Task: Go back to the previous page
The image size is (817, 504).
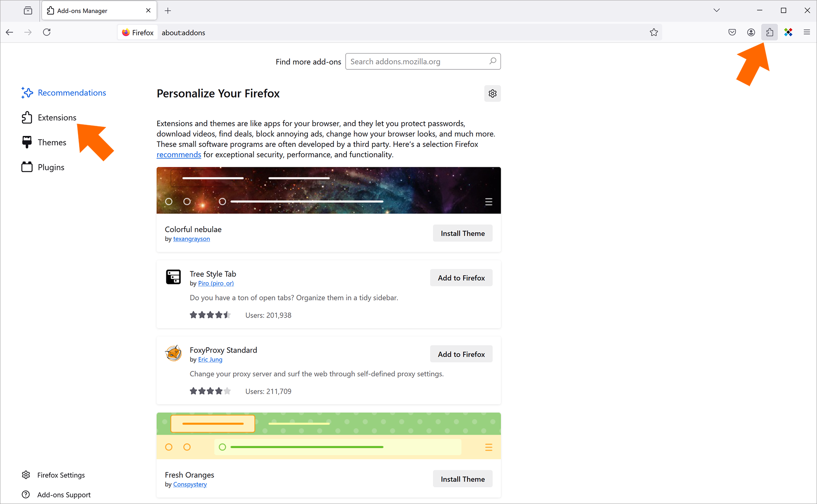Action: 9,32
